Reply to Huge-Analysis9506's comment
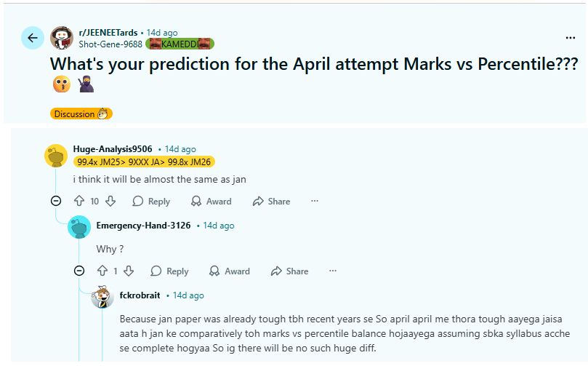Screen dimensions: 588x366 [151, 202]
